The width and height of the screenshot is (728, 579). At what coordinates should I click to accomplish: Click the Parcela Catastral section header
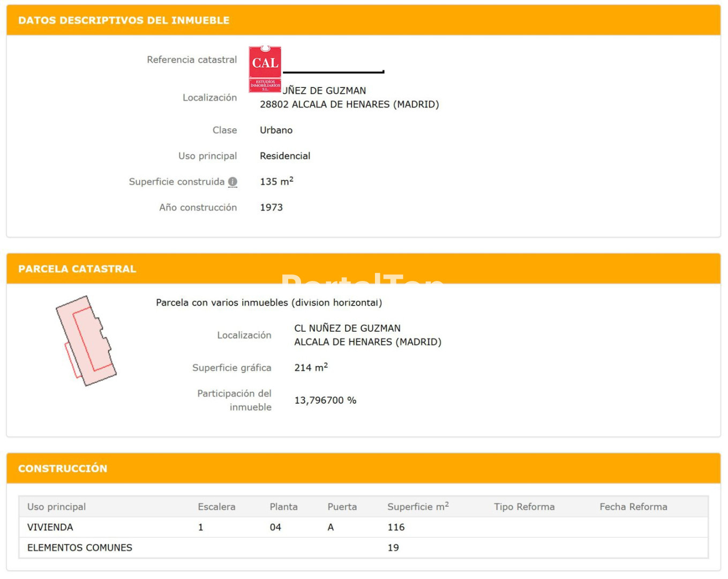(x=77, y=269)
